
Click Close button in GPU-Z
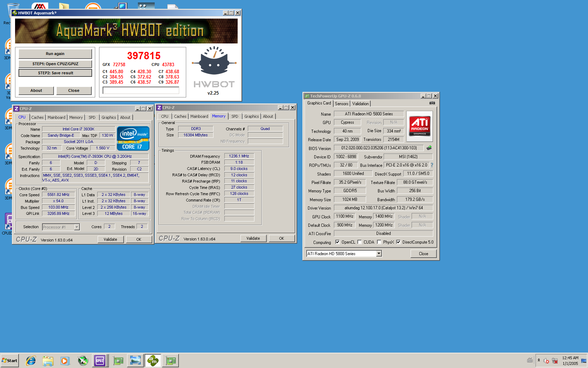tap(423, 254)
